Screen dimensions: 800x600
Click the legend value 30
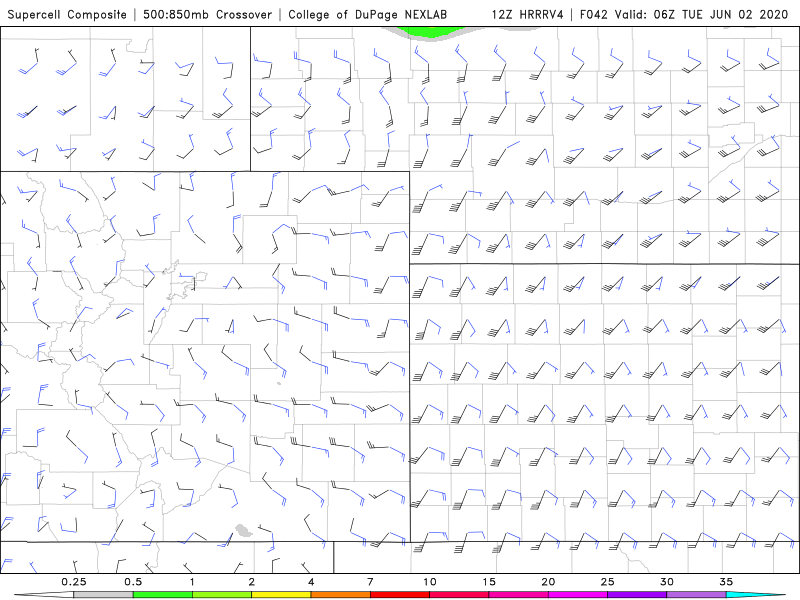tap(666, 582)
